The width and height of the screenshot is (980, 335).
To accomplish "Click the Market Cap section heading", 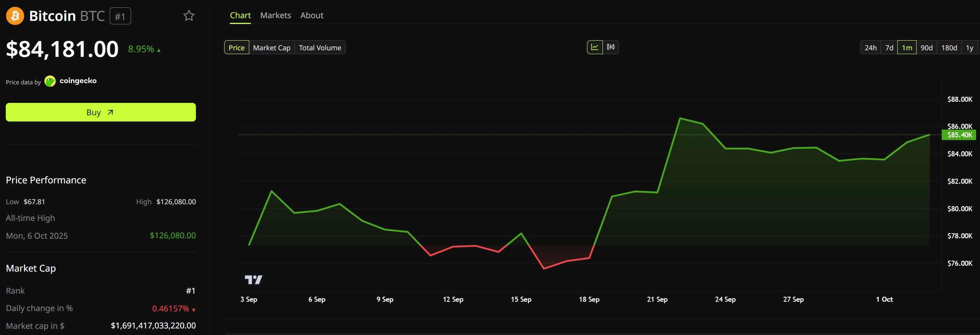I will [31, 268].
